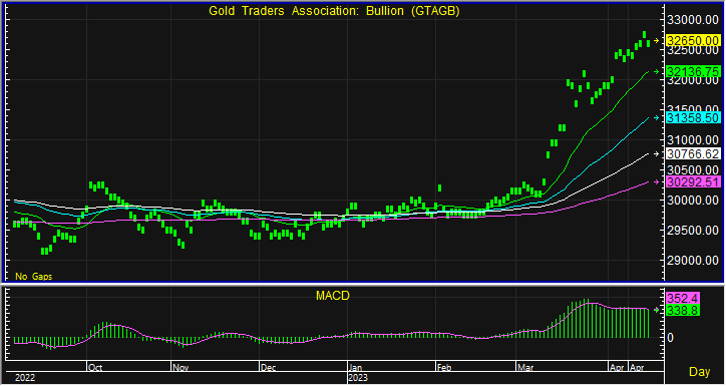Click the 29500.00 price axis label
This screenshot has width=726, height=386.
pyautogui.click(x=693, y=230)
